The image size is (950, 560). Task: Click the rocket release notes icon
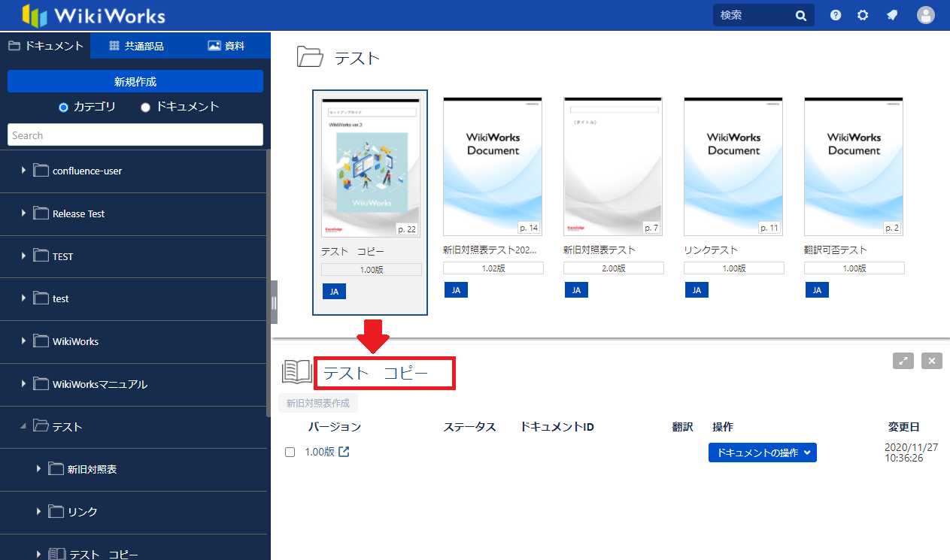pyautogui.click(x=891, y=15)
